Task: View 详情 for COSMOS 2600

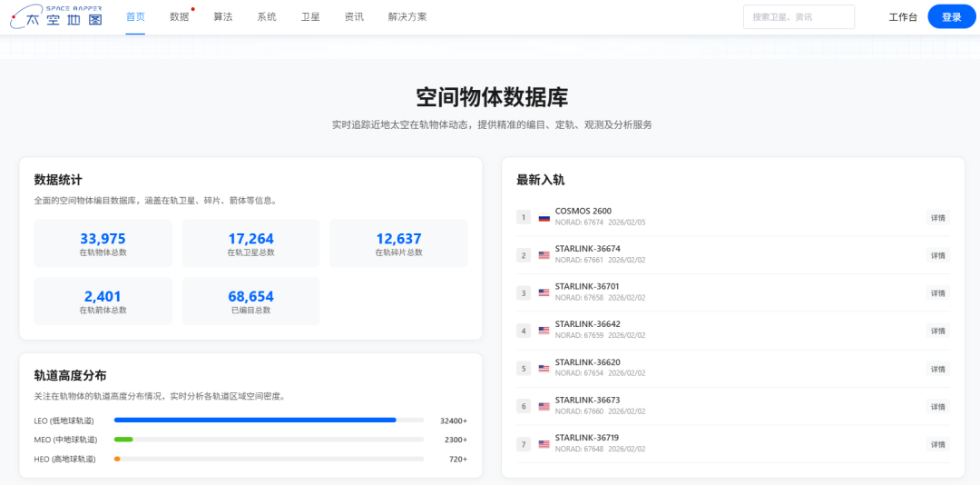Action: pos(937,218)
